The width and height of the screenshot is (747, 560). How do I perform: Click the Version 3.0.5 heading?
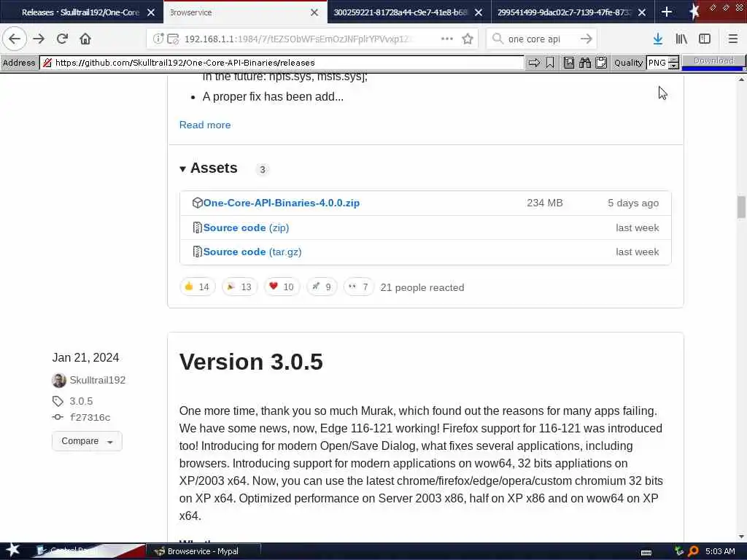point(251,362)
